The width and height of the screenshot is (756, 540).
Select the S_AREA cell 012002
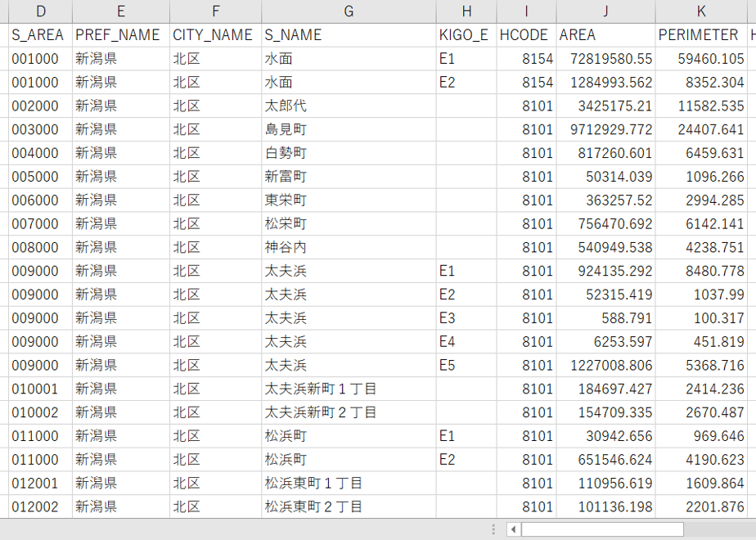[x=41, y=507]
